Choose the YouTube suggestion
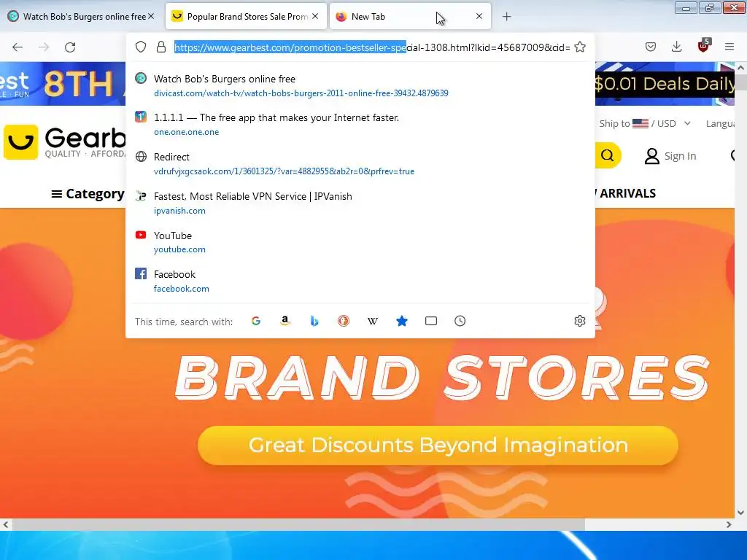The image size is (747, 560). point(360,242)
